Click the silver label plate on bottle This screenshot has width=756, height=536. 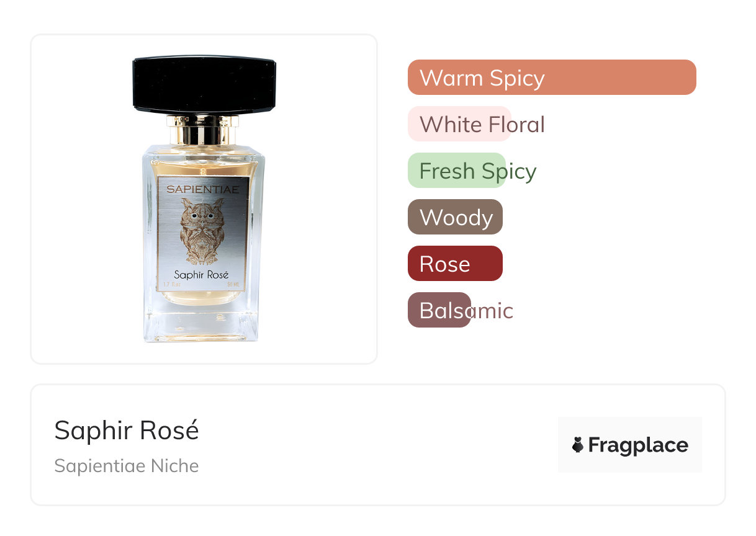pyautogui.click(x=202, y=236)
